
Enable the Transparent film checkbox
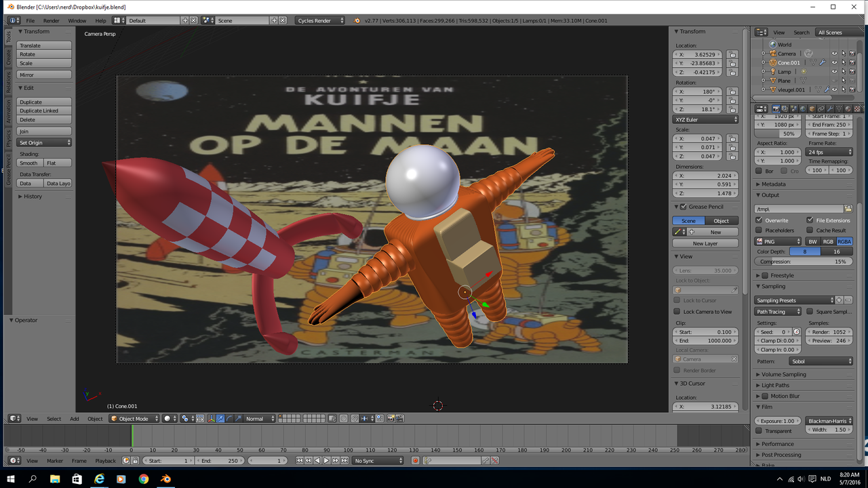click(759, 430)
